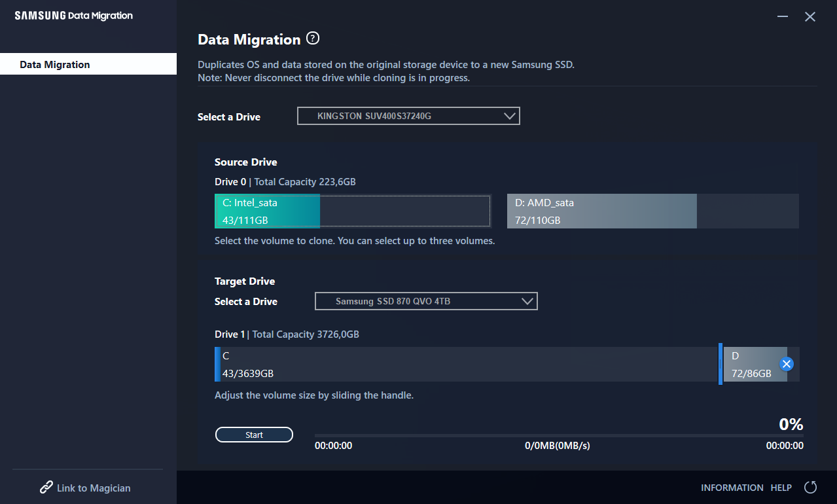Open the target drive Samsung SSD 870 QVO dropdown

click(x=426, y=301)
